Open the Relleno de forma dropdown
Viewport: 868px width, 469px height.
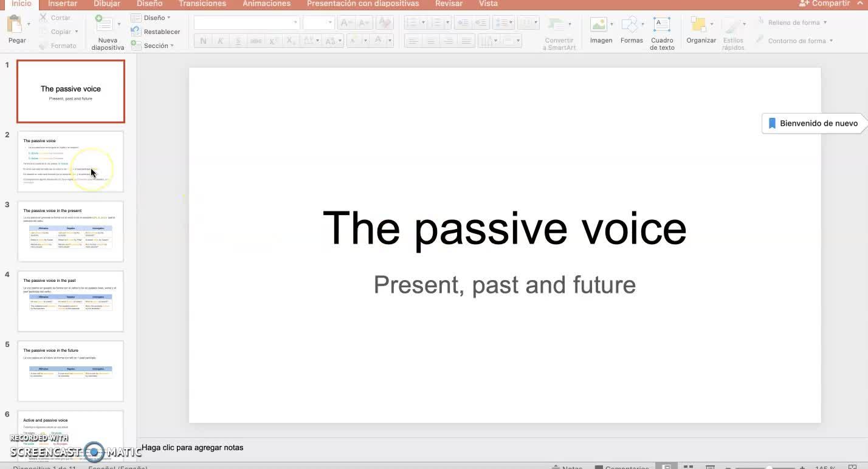pyautogui.click(x=793, y=22)
